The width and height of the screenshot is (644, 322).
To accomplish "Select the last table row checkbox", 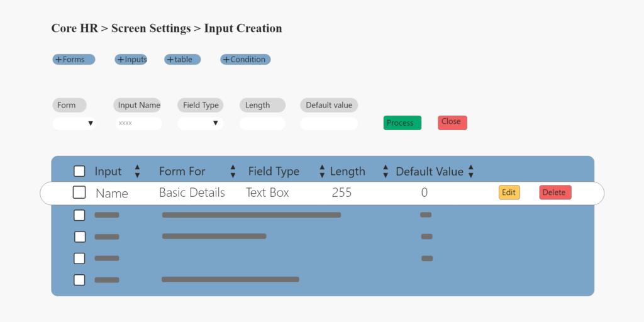I will 79,280.
